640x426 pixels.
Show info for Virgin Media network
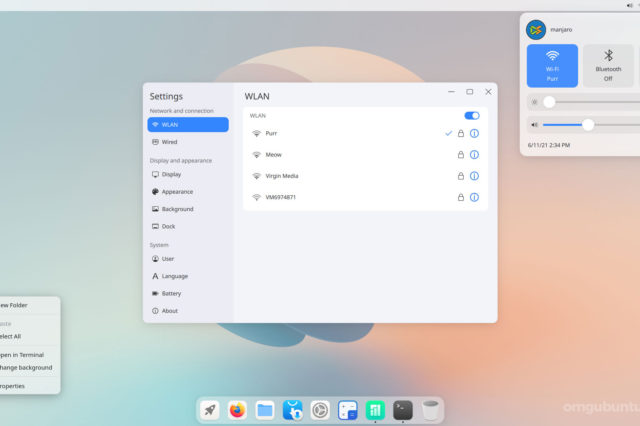pos(474,176)
